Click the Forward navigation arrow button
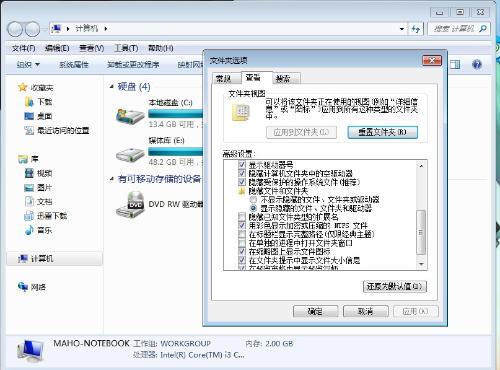Screen dimensions: 500x370 point(32,29)
